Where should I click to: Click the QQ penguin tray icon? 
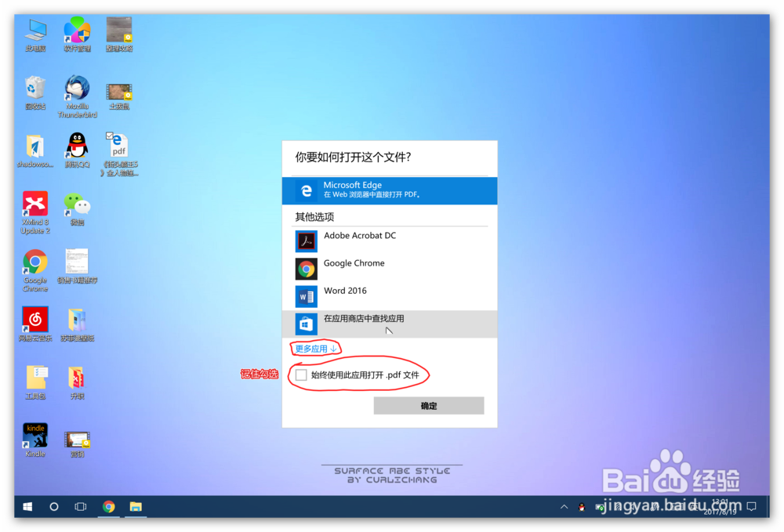coord(582,507)
